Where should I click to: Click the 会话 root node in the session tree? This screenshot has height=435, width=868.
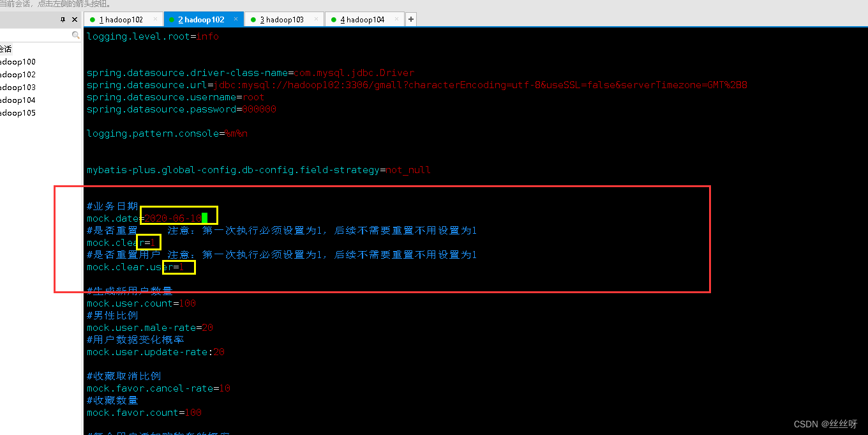pos(5,49)
